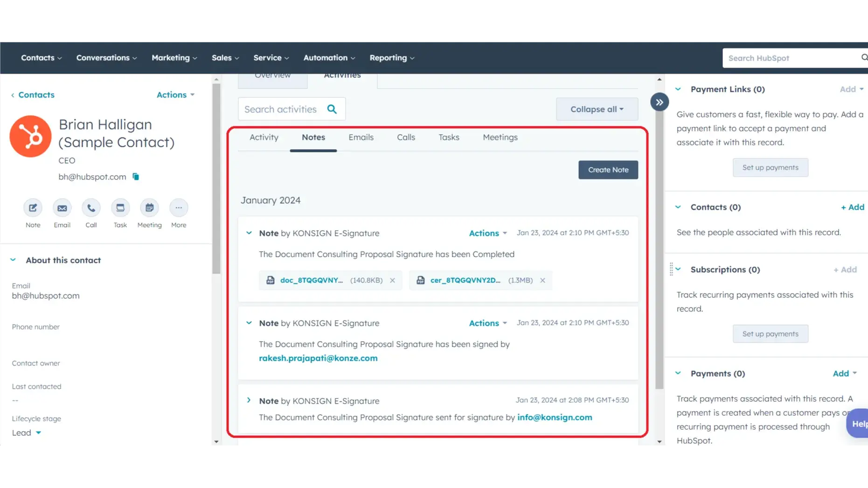This screenshot has width=868, height=488.
Task: Open the Automation navigation menu
Action: click(329, 58)
